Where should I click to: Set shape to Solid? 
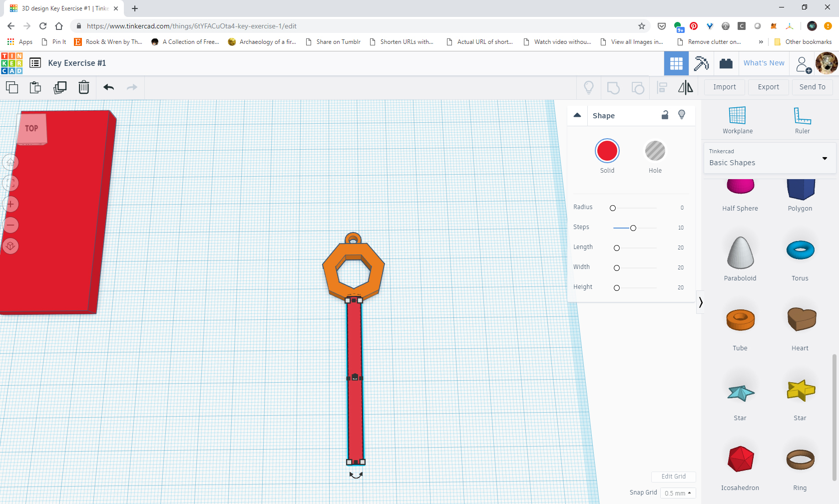[607, 151]
